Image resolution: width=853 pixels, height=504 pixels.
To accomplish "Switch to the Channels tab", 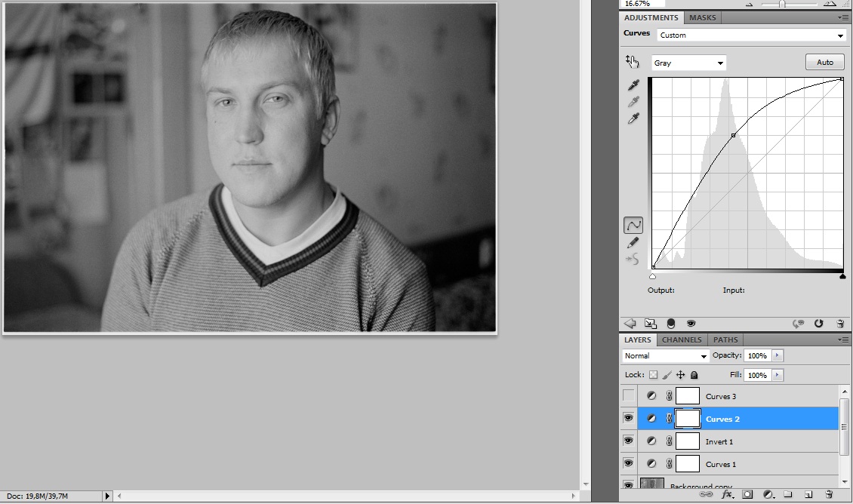I will click(682, 340).
